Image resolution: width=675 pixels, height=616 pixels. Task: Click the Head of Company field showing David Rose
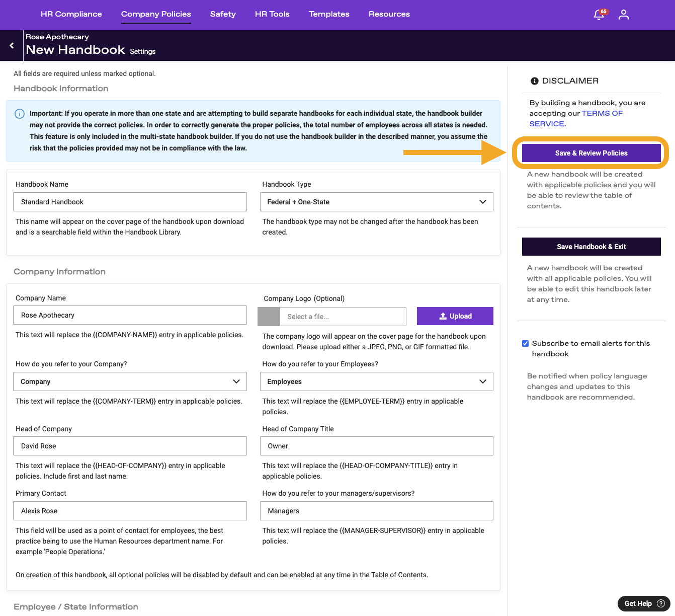click(x=130, y=446)
